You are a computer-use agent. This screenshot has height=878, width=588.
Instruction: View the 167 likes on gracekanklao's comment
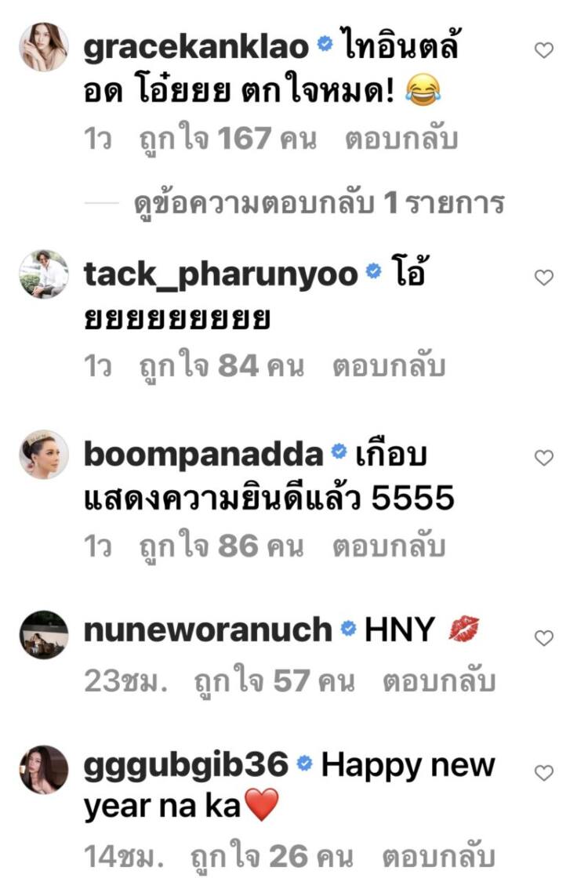click(228, 140)
